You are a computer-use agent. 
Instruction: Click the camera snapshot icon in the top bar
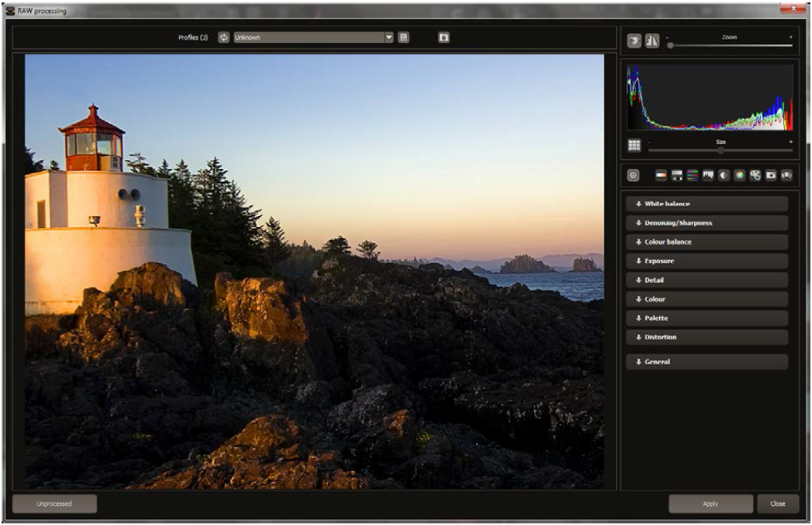point(443,37)
